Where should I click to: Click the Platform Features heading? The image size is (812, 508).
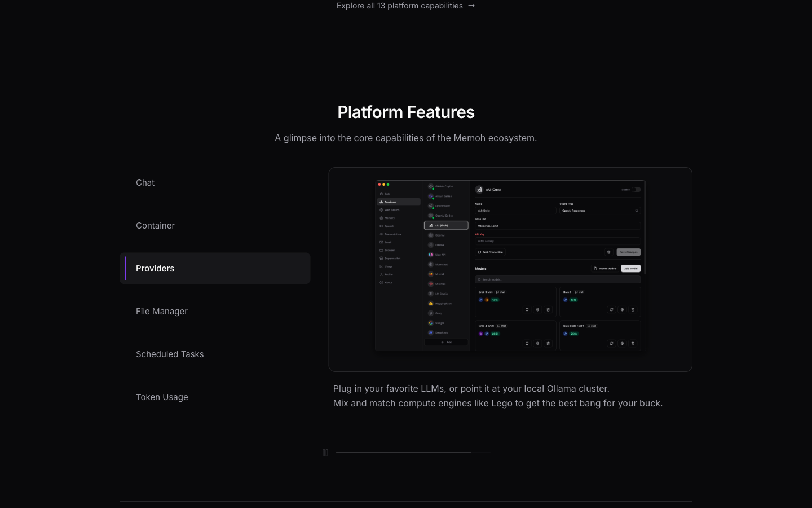406,112
